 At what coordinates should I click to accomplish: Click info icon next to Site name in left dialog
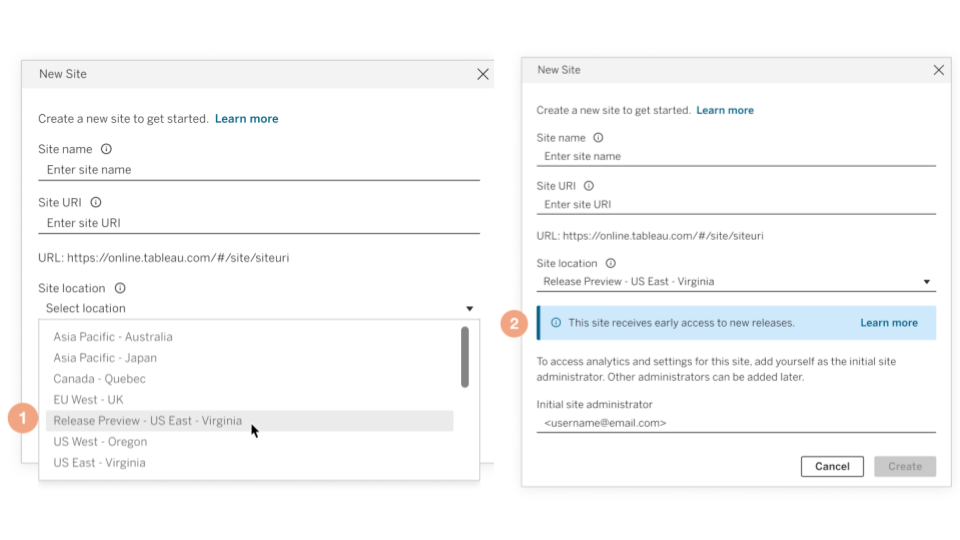click(x=106, y=149)
